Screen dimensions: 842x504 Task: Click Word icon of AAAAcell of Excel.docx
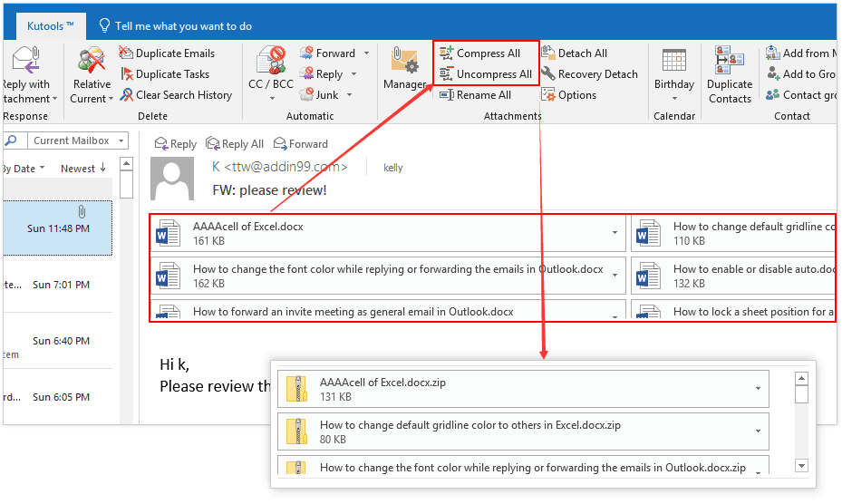click(x=168, y=233)
